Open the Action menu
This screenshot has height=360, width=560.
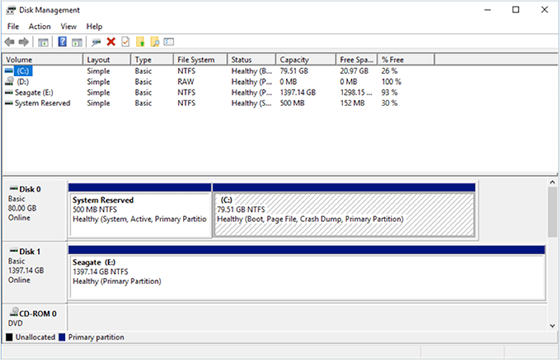click(x=40, y=26)
